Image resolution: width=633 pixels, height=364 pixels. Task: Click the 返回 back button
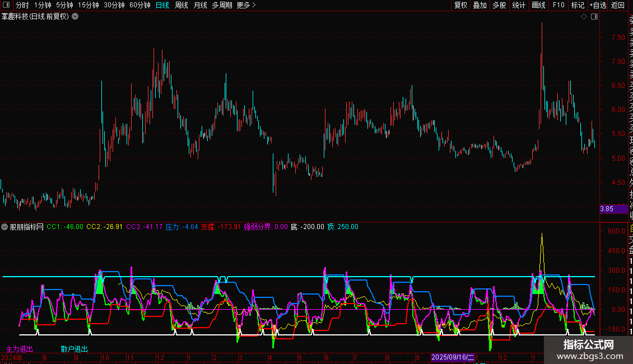click(x=618, y=6)
